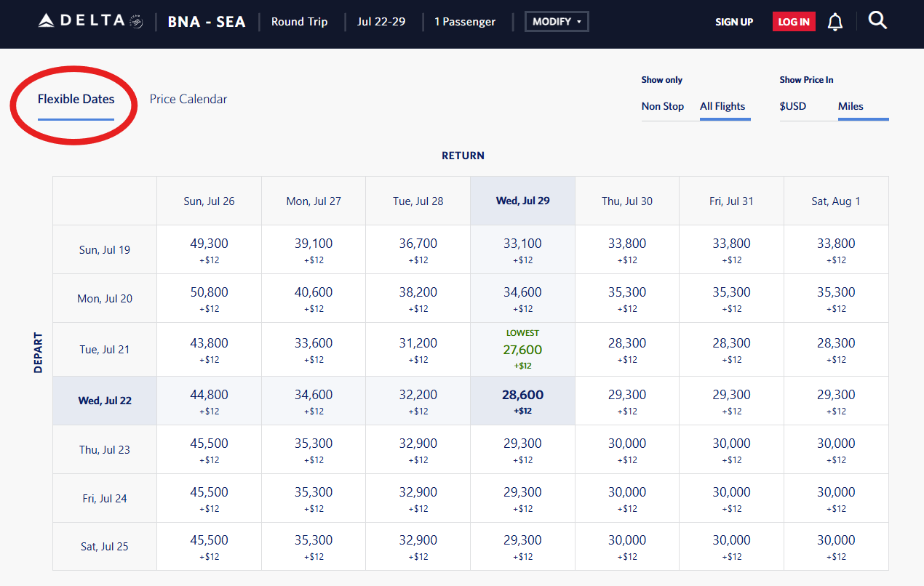Show prices in Miles
The image size is (924, 586).
pos(851,106)
